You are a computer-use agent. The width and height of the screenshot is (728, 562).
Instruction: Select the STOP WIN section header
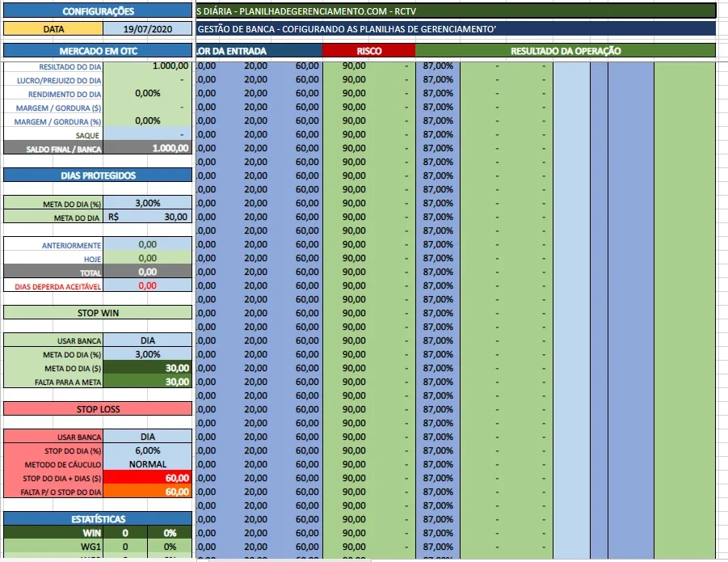pyautogui.click(x=98, y=313)
